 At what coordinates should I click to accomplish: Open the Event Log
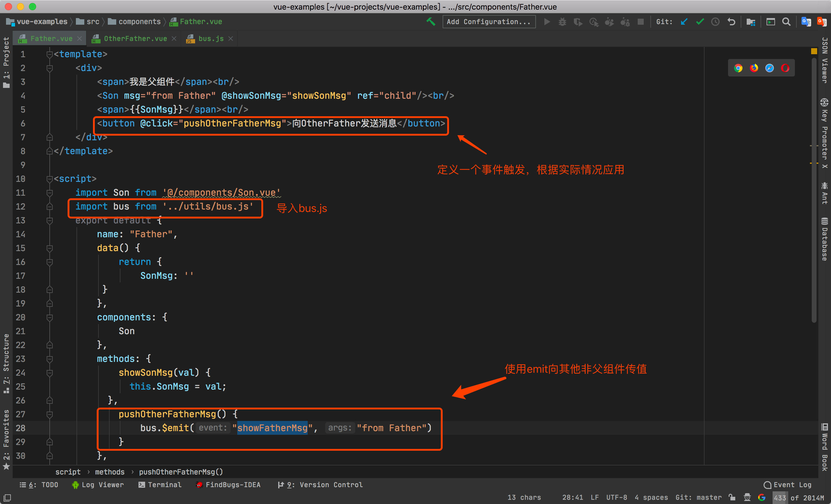click(788, 485)
